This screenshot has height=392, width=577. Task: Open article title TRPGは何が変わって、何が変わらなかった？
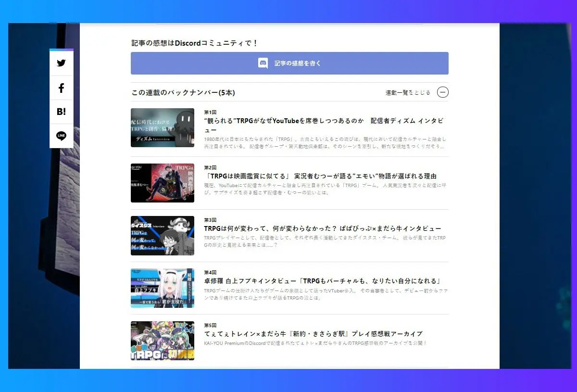click(x=323, y=228)
